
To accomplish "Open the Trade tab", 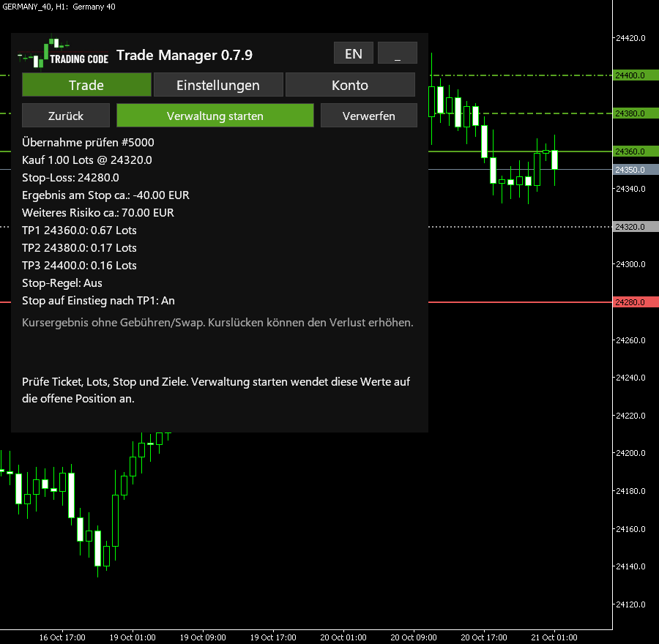I will [x=86, y=85].
